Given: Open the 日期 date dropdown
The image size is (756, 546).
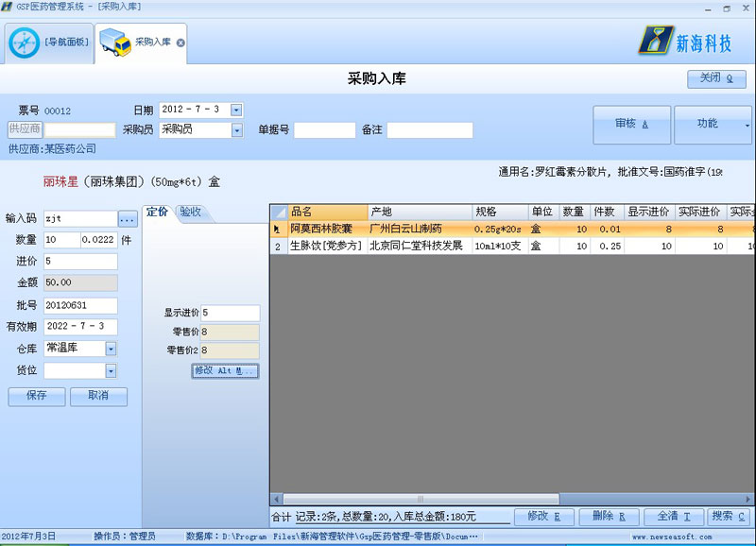Looking at the screenshot, I should 236,110.
